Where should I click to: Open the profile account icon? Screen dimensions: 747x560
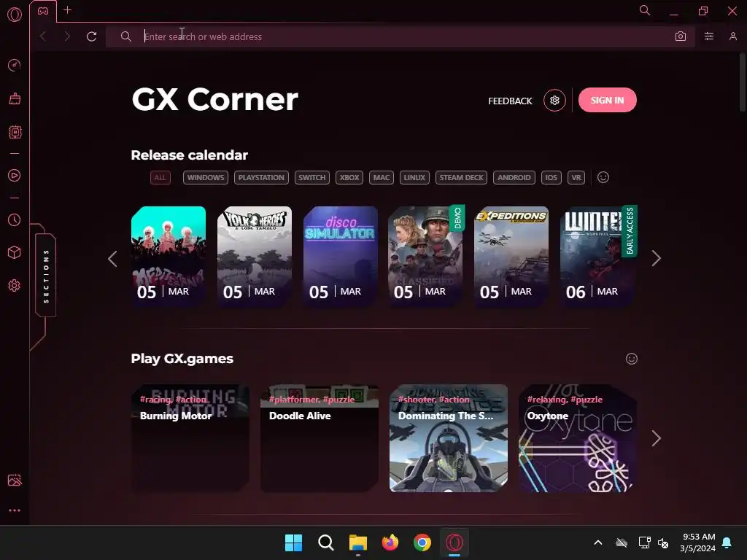click(x=732, y=36)
